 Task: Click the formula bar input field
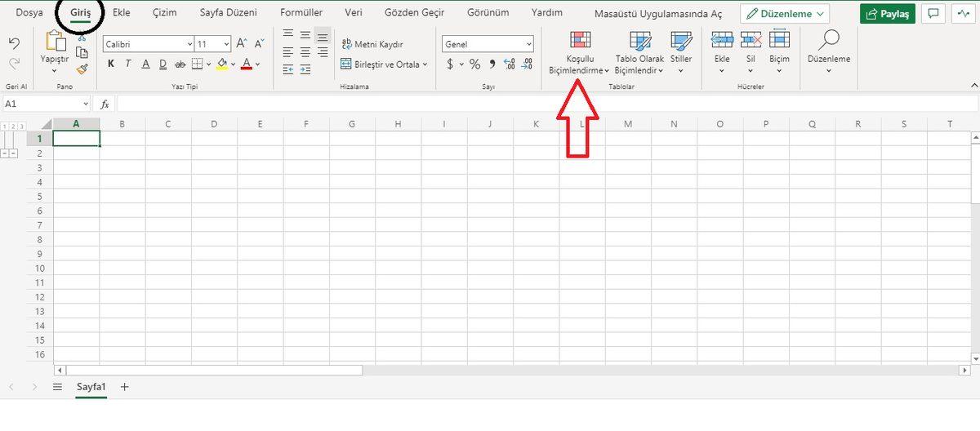(546, 104)
